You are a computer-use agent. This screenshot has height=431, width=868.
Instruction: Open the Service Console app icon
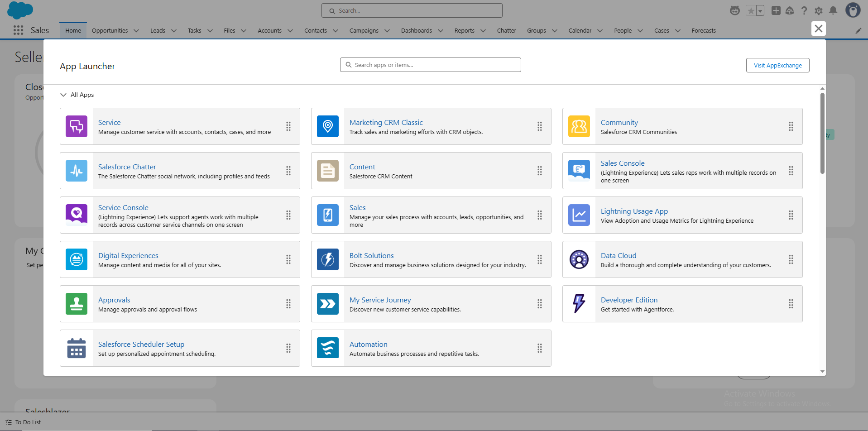tap(77, 215)
